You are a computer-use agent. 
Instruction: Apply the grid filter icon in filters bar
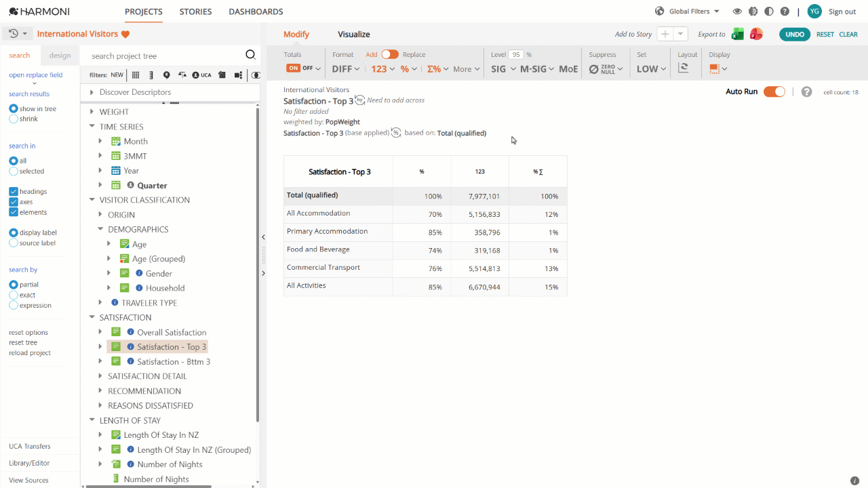point(136,75)
